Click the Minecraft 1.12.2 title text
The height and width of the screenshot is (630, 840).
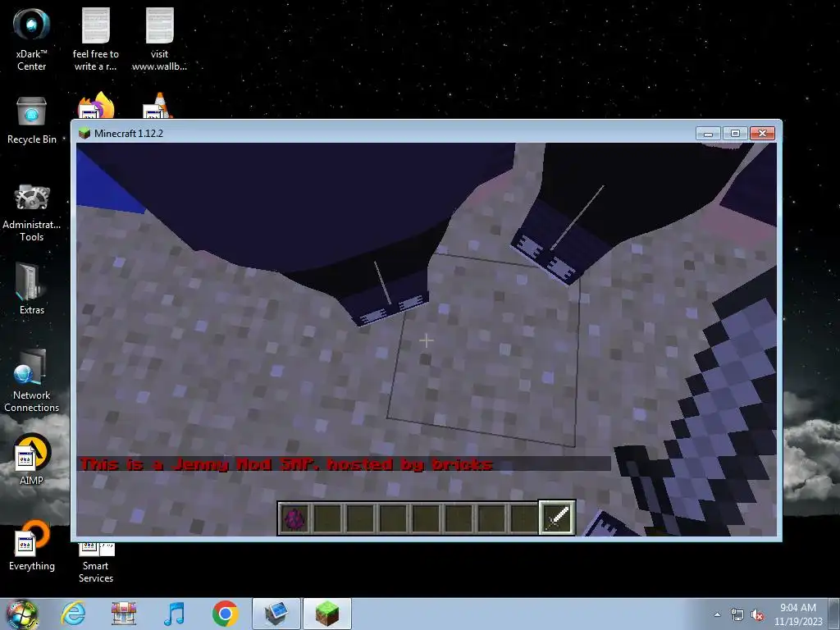pyautogui.click(x=129, y=134)
